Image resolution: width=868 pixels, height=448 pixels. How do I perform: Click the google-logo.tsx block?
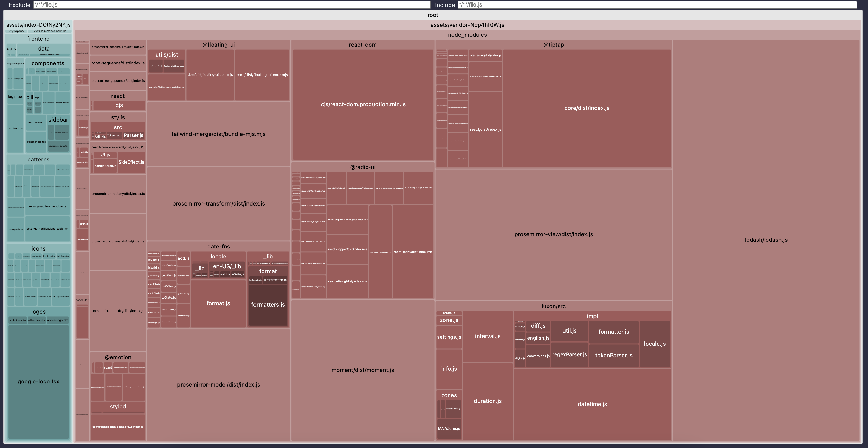[x=38, y=381]
